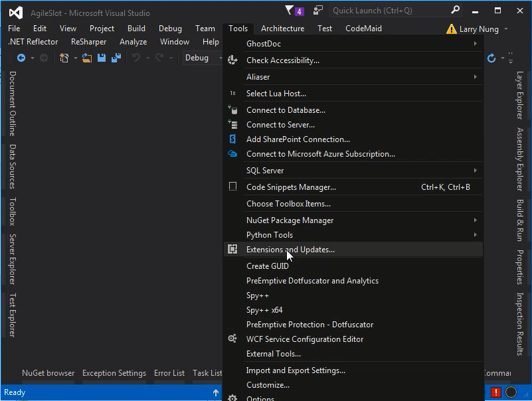The image size is (532, 401).
Task: Open the View menu
Action: point(68,29)
